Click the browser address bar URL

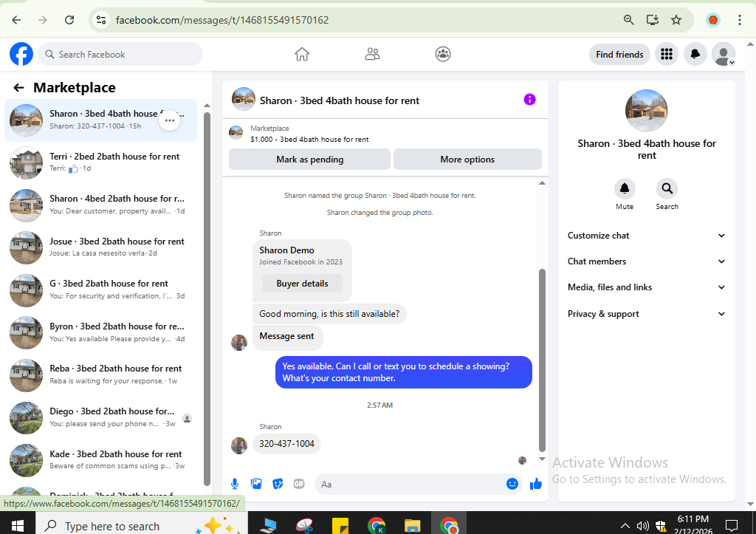222,20
